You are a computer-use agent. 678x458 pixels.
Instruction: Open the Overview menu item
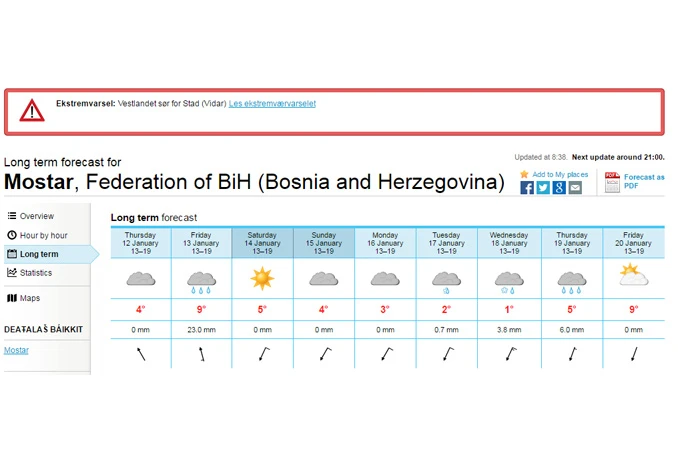[37, 216]
